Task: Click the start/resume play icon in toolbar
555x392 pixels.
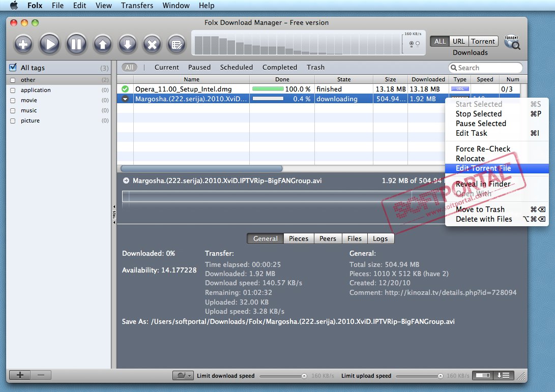Action: point(49,44)
